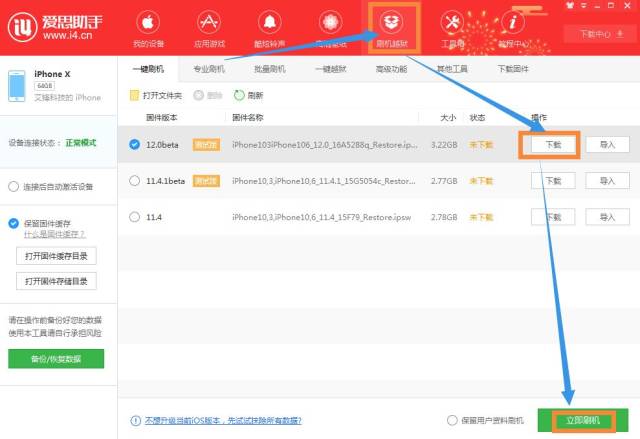640x439 pixels.
Task: Click 下载 button for 11.4 firmware
Action: pyautogui.click(x=553, y=217)
